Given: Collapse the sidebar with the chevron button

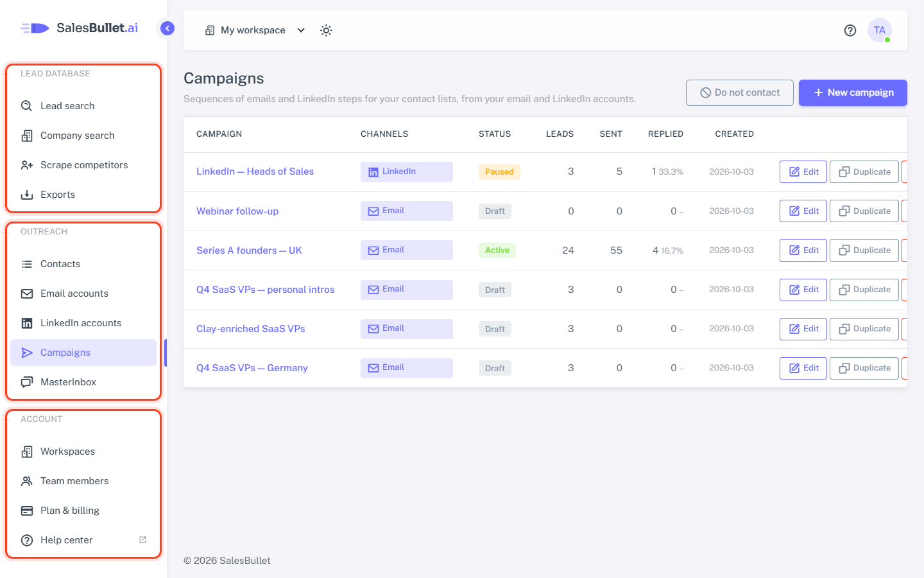Looking at the screenshot, I should pos(167,28).
